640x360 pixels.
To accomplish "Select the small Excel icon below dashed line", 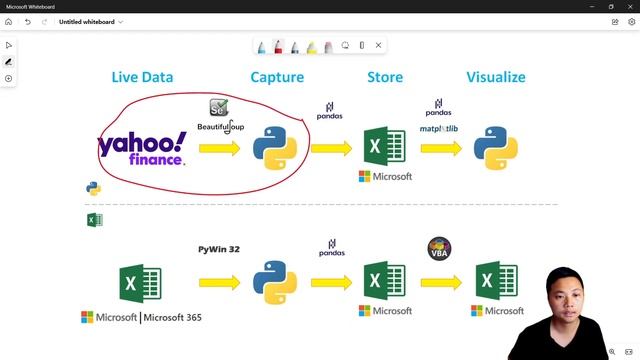I will click(x=95, y=220).
